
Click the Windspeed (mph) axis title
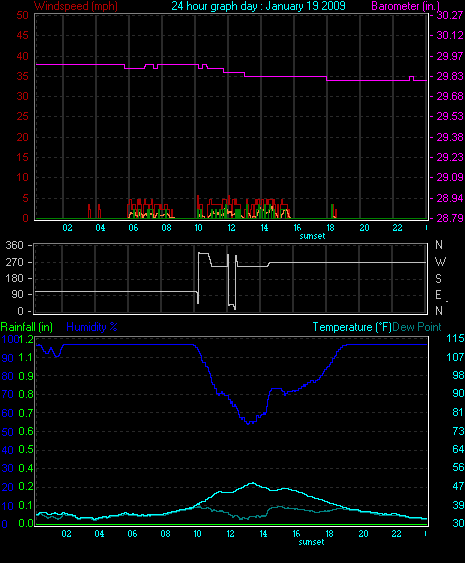pos(76,6)
